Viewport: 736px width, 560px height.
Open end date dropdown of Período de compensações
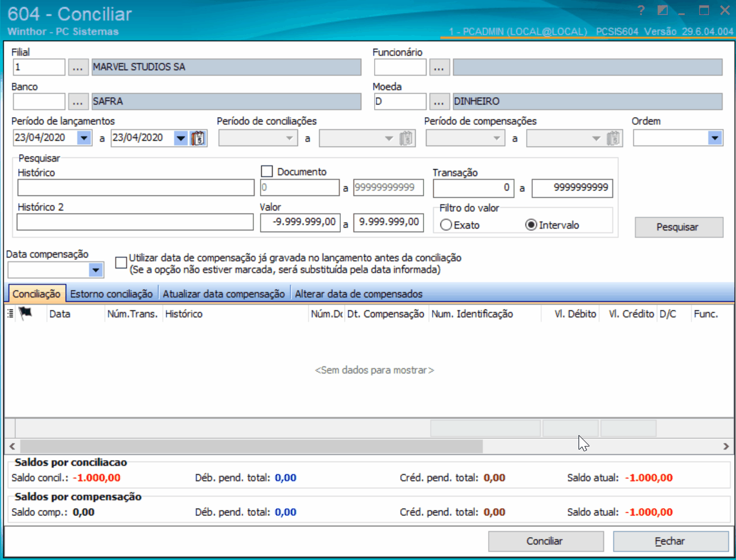597,138
